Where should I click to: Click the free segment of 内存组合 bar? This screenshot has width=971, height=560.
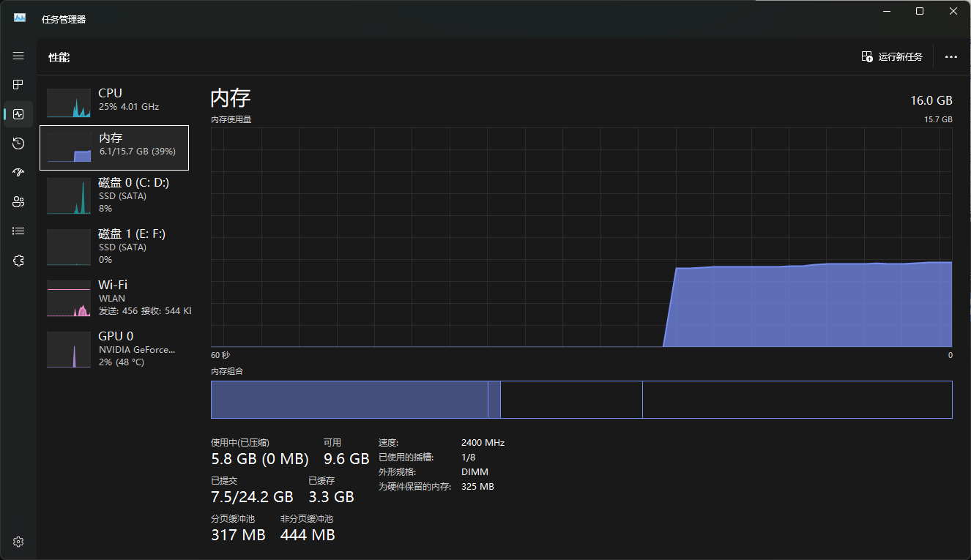tap(797, 400)
